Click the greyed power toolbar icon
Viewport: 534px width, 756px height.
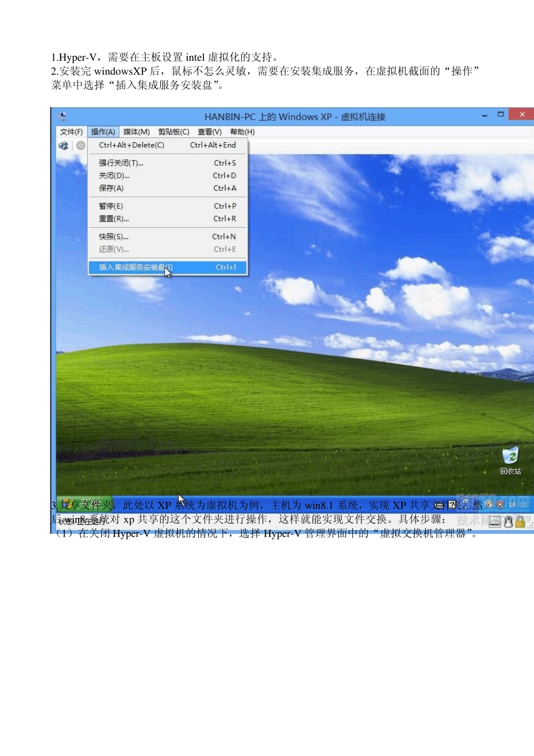tap(81, 146)
